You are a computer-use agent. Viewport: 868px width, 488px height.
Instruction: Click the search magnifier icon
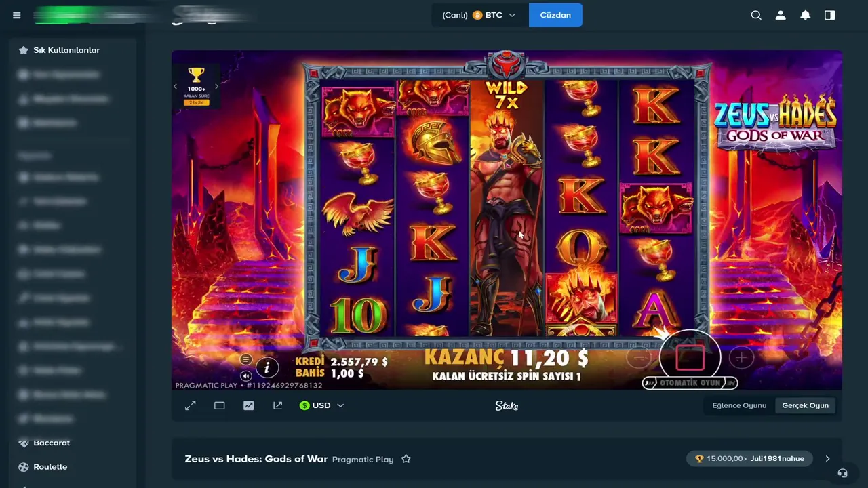(756, 15)
